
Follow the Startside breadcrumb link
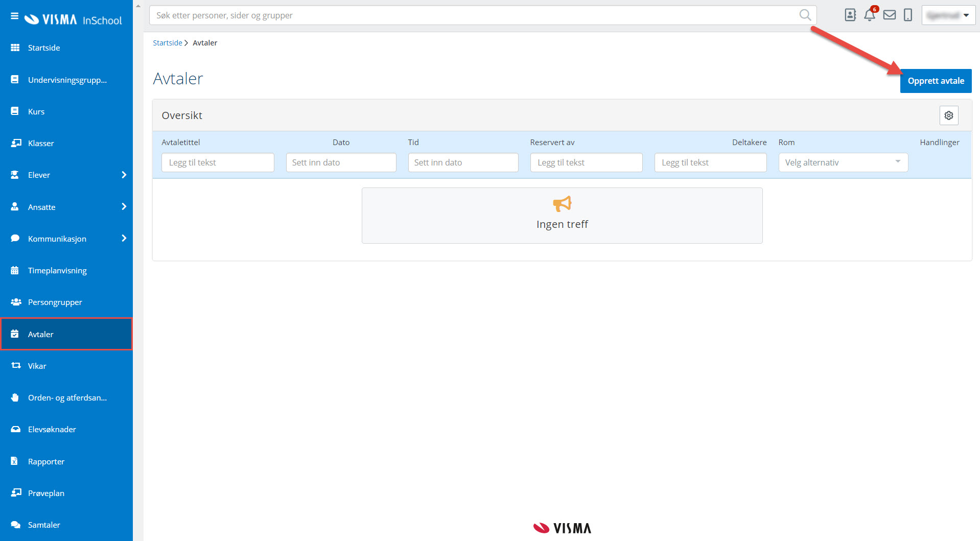coord(167,43)
